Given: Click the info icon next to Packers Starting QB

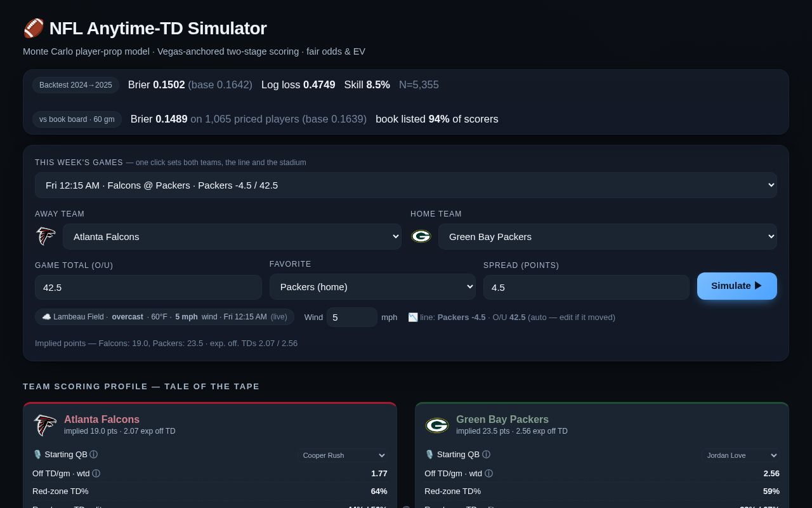Looking at the screenshot, I should click(486, 455).
